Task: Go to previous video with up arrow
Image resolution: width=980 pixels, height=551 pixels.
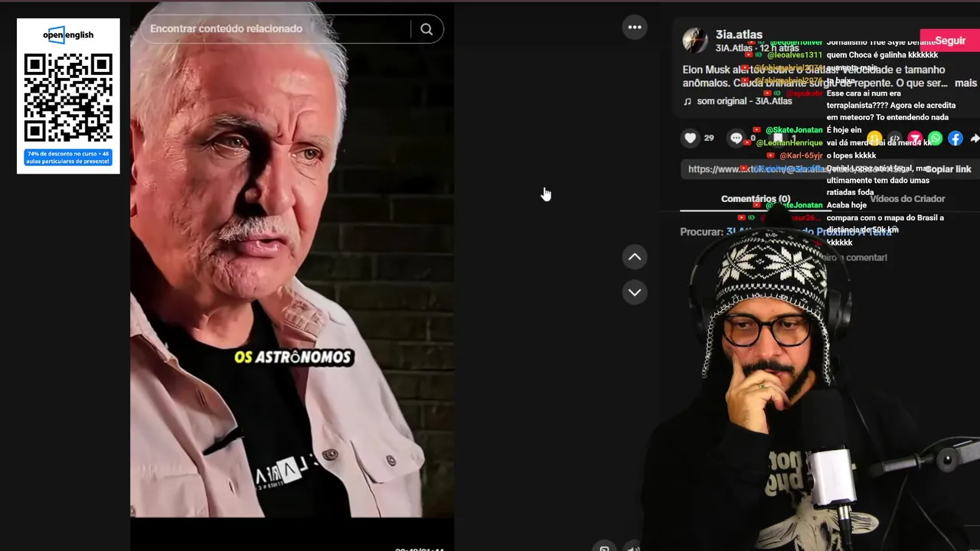Action: tap(635, 257)
